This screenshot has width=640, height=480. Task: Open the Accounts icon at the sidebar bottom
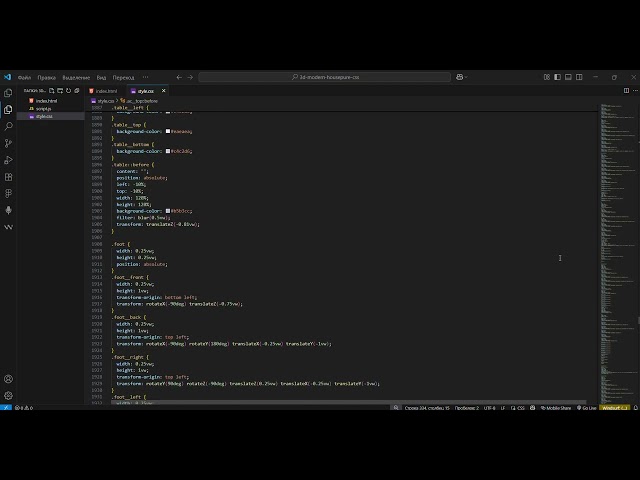8,379
